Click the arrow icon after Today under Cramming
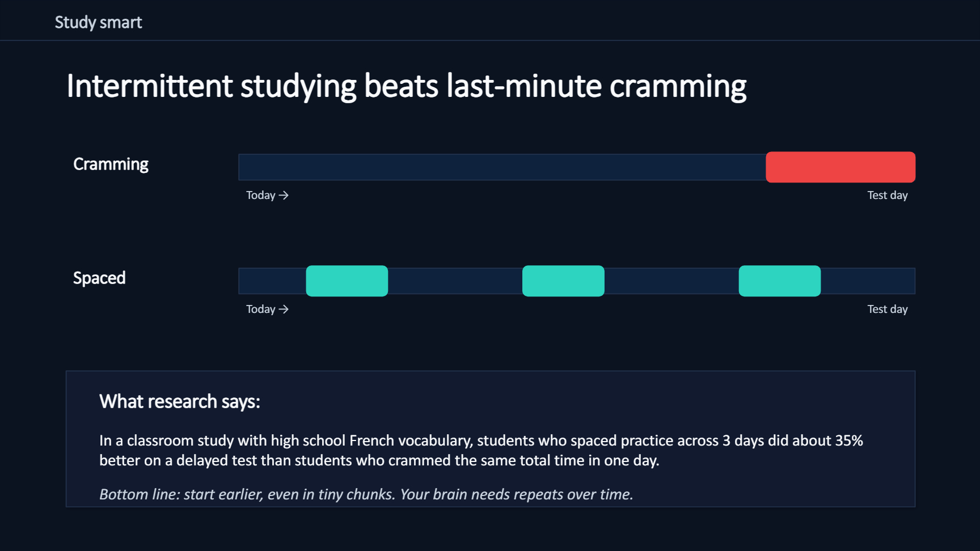The image size is (980, 551). (284, 195)
